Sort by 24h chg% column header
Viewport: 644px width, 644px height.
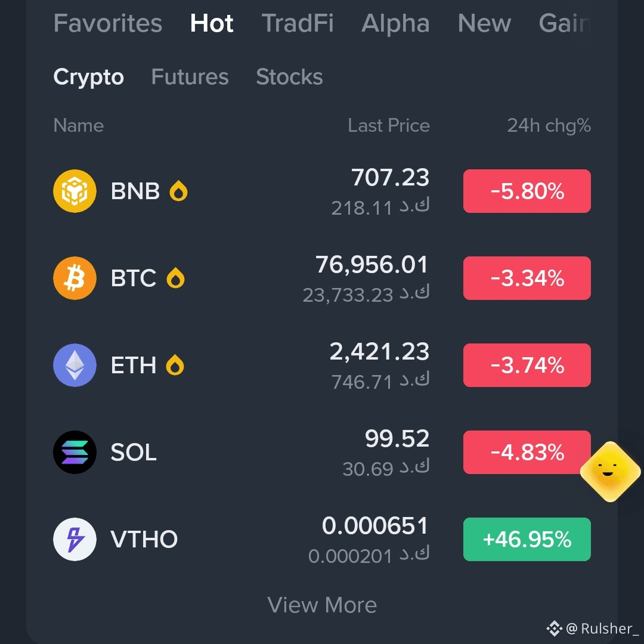point(549,126)
